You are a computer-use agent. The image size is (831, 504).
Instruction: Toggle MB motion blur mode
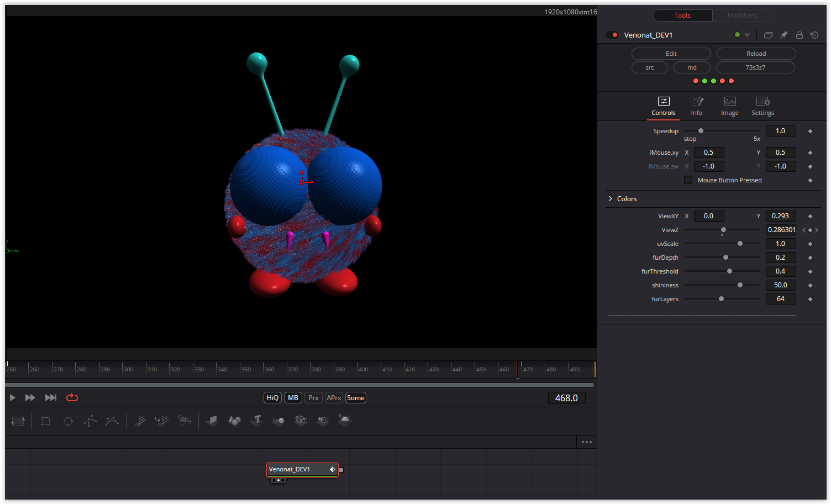(x=293, y=398)
